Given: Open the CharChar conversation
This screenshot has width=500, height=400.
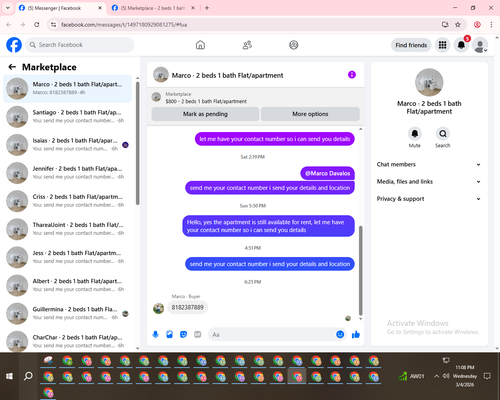Looking at the screenshot, I should coord(68,341).
